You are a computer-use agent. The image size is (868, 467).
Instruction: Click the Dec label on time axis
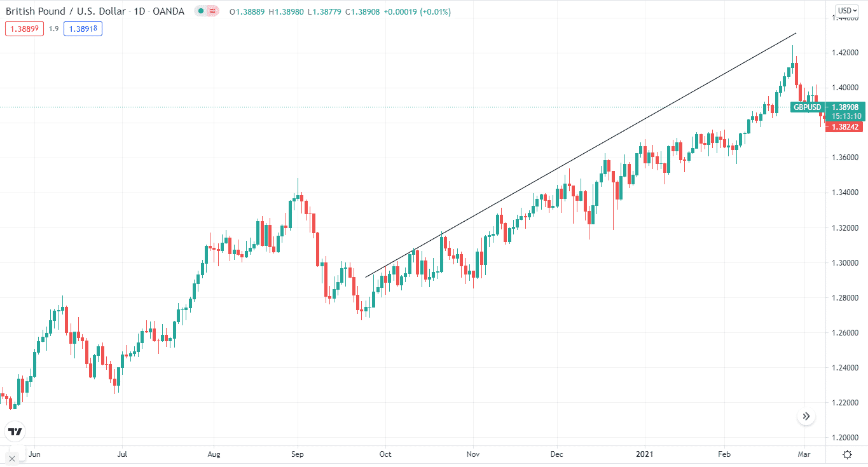pyautogui.click(x=557, y=454)
